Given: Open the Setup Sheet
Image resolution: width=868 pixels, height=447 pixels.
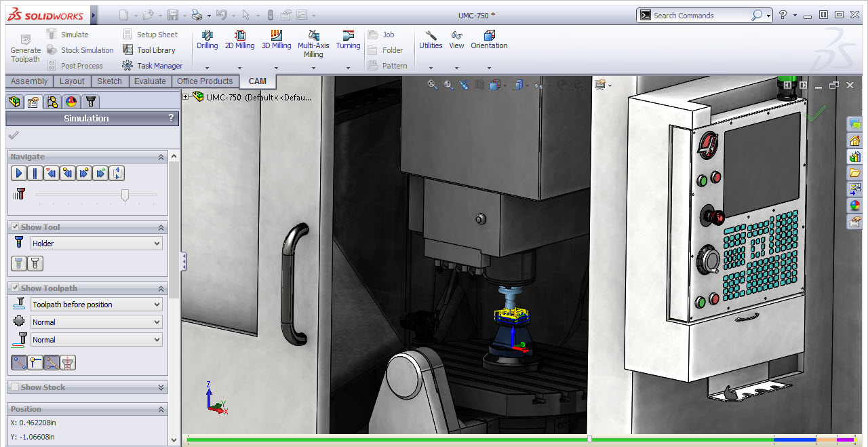Looking at the screenshot, I should (150, 35).
